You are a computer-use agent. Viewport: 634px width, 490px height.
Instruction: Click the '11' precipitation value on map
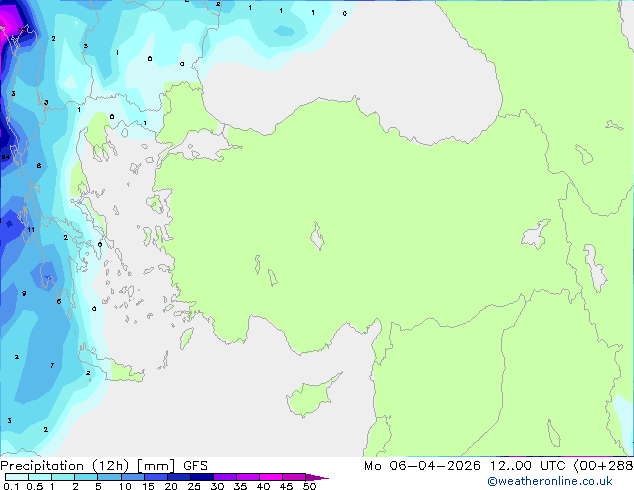pyautogui.click(x=31, y=230)
